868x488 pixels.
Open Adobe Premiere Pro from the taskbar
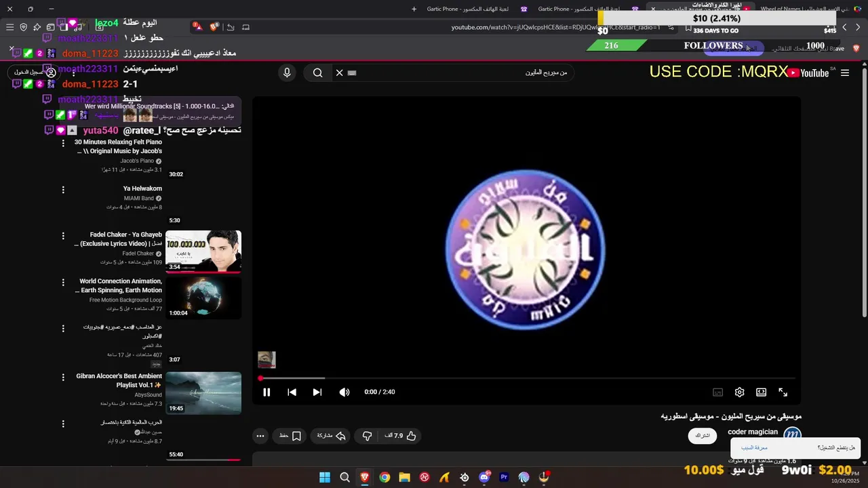click(x=504, y=477)
